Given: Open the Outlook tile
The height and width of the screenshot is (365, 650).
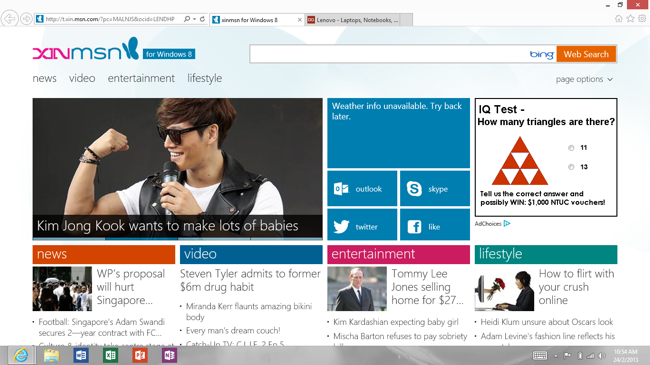Looking at the screenshot, I should 362,189.
